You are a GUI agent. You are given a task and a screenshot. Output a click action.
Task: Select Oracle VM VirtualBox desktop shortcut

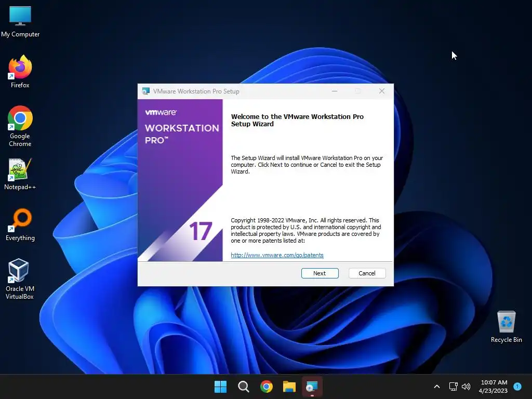20,279
